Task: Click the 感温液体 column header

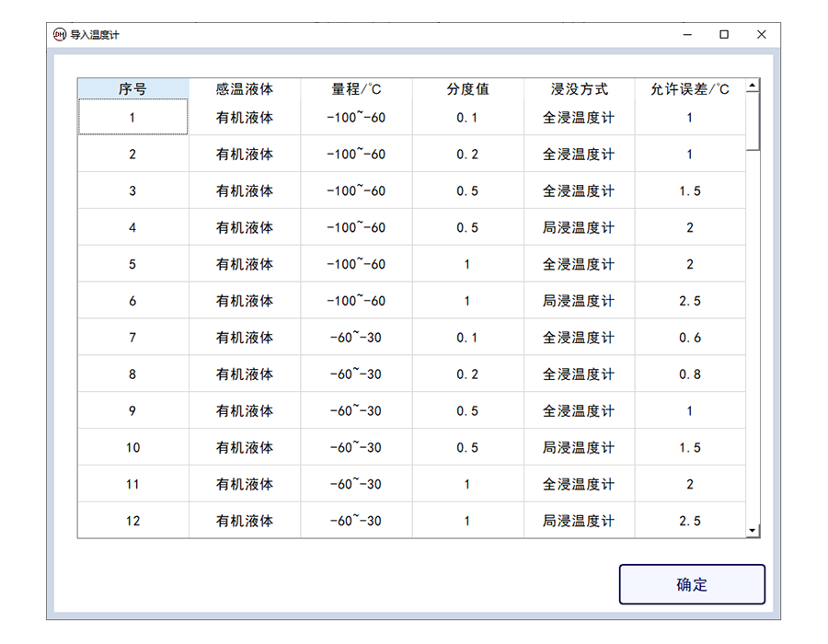Action: [x=245, y=89]
